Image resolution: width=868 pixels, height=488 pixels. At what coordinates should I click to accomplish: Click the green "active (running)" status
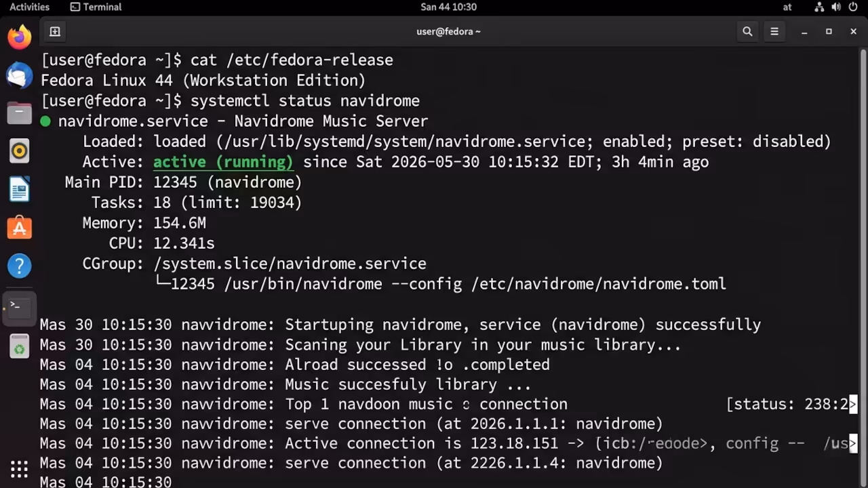tap(223, 162)
